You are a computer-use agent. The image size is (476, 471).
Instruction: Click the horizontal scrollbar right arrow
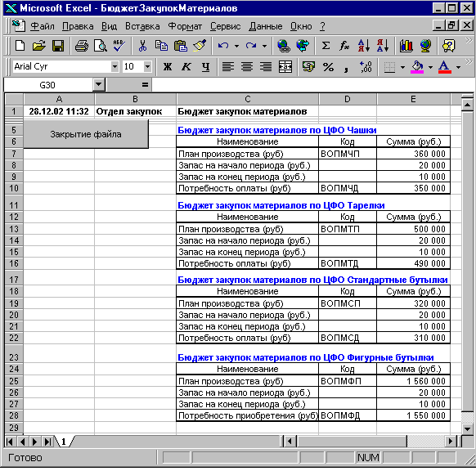coord(451,441)
